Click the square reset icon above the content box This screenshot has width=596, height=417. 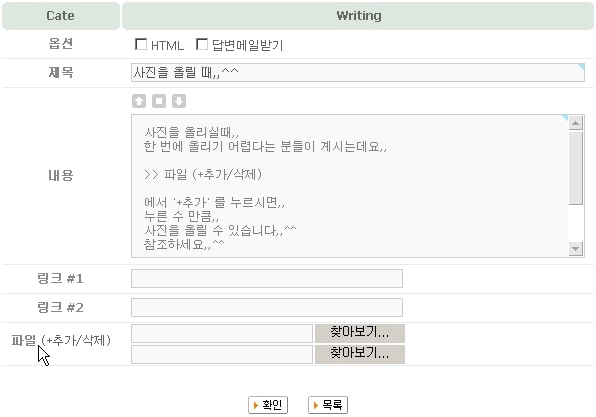[159, 101]
